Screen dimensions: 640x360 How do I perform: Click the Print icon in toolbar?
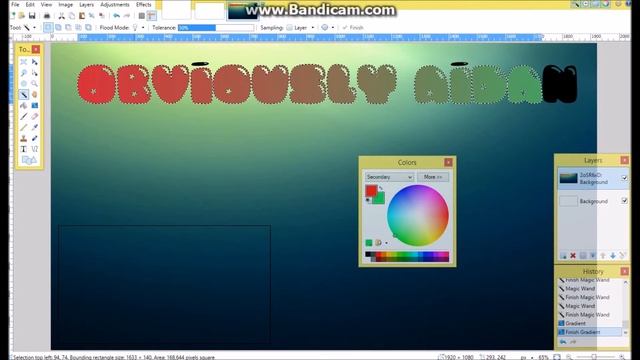tap(47, 16)
